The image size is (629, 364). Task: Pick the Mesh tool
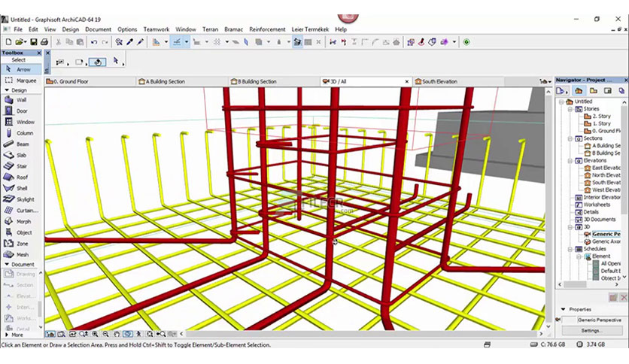[21, 254]
